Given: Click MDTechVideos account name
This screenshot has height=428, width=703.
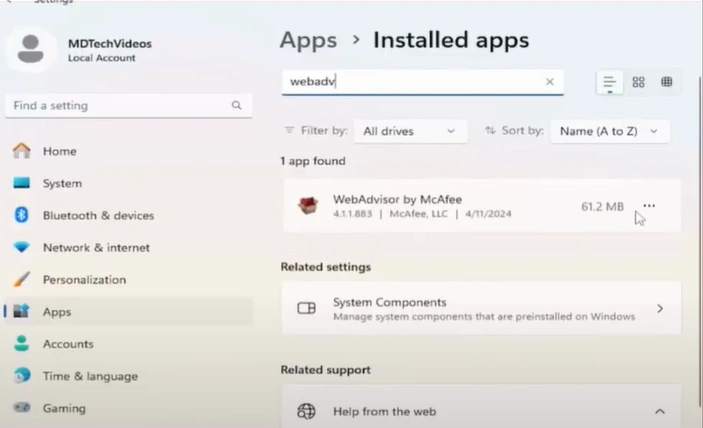Looking at the screenshot, I should pos(110,43).
